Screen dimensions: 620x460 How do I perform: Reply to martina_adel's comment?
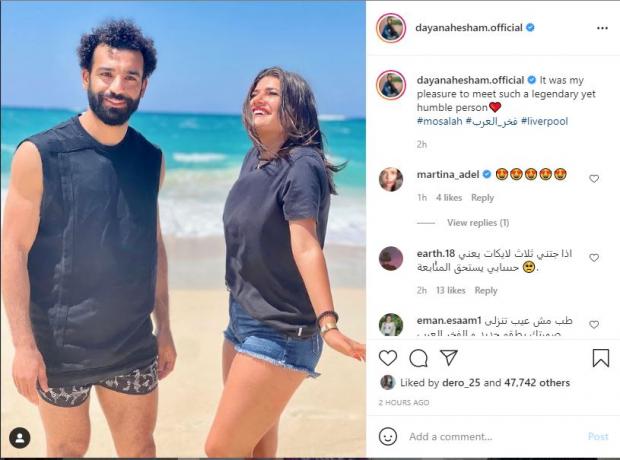coord(482,197)
